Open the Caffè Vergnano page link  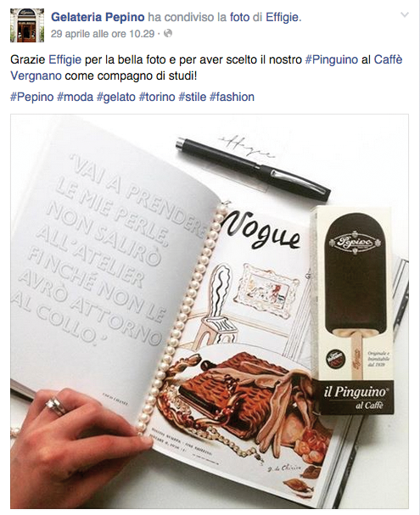pyautogui.click(x=206, y=68)
